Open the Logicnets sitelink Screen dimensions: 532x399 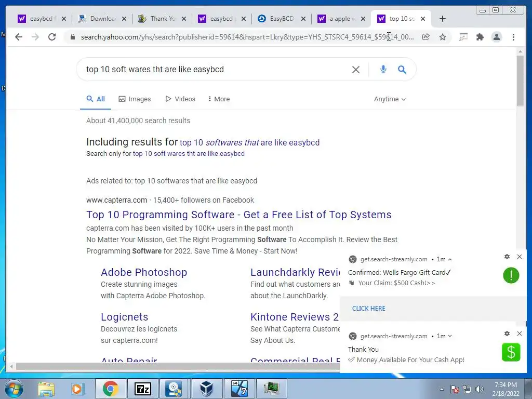(x=125, y=317)
